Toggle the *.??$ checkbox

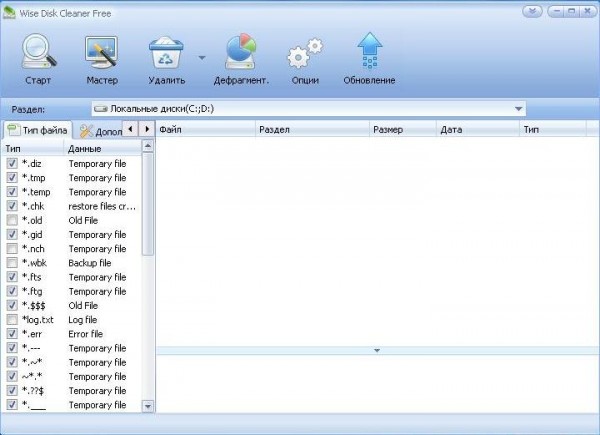(x=12, y=390)
